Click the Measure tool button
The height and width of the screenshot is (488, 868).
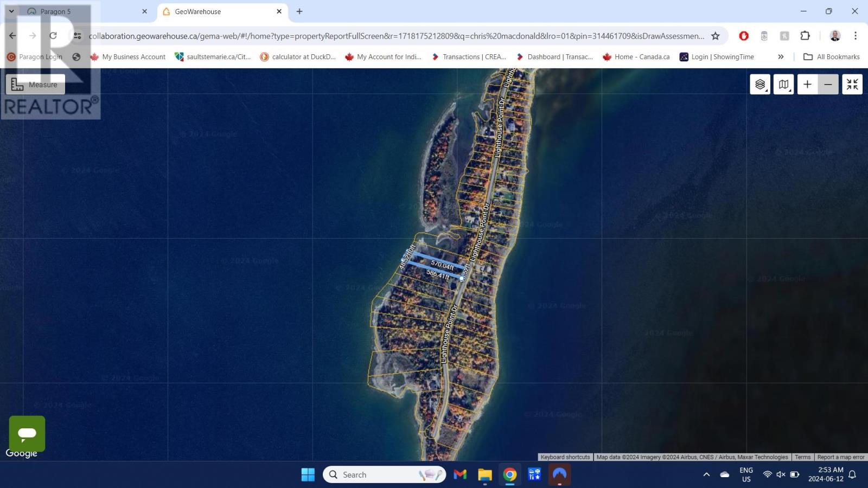pos(35,85)
